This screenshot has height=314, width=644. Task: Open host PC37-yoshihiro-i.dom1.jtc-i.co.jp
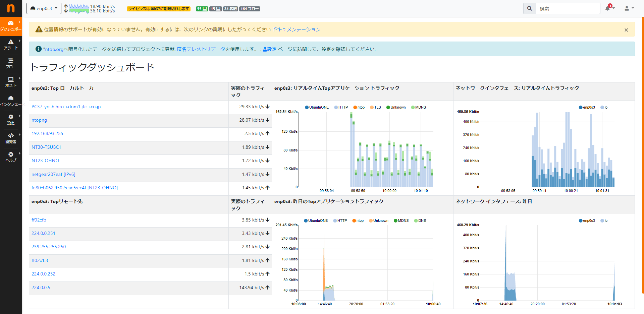(x=66, y=107)
